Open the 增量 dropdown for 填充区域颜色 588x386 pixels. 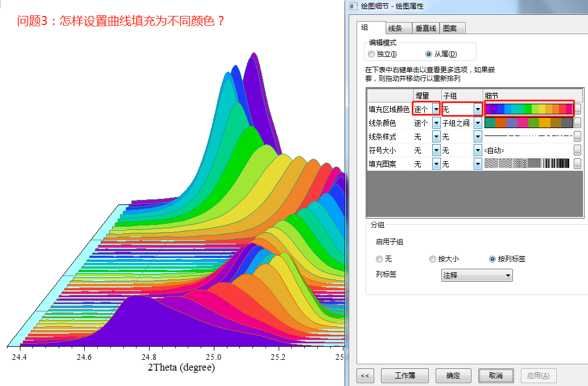pyautogui.click(x=436, y=108)
